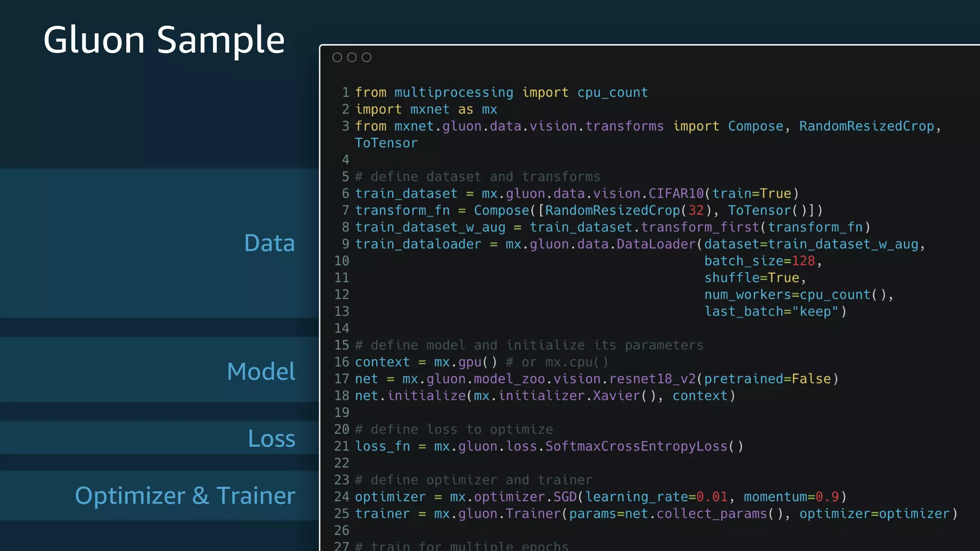Screen dimensions: 980x551
Task: Click comment '# define model and initialize its parameters'
Action: tap(529, 345)
